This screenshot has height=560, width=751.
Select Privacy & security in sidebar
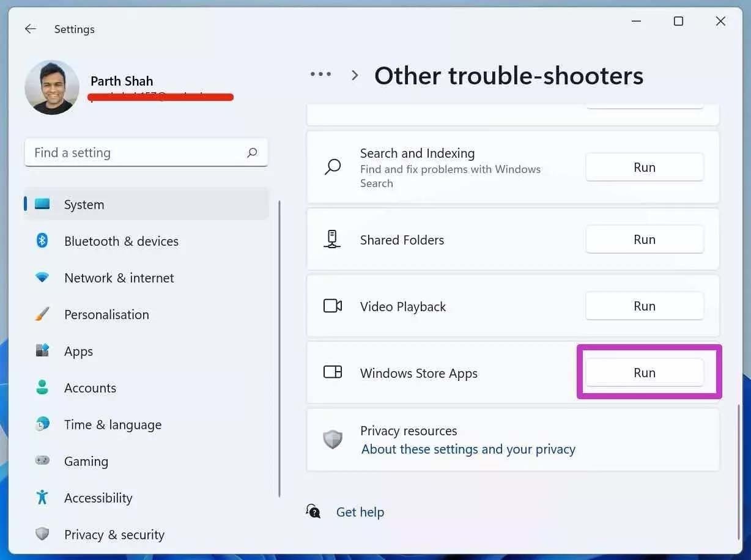pos(147,534)
